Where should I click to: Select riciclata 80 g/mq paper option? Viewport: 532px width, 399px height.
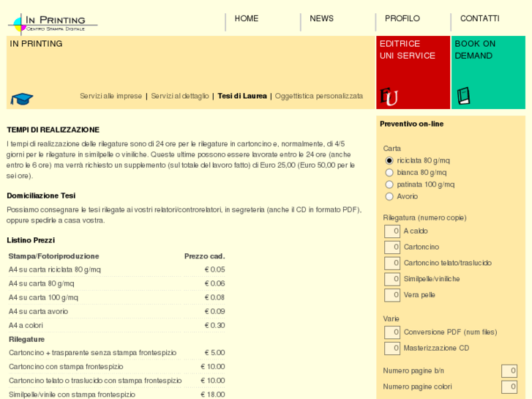click(389, 160)
